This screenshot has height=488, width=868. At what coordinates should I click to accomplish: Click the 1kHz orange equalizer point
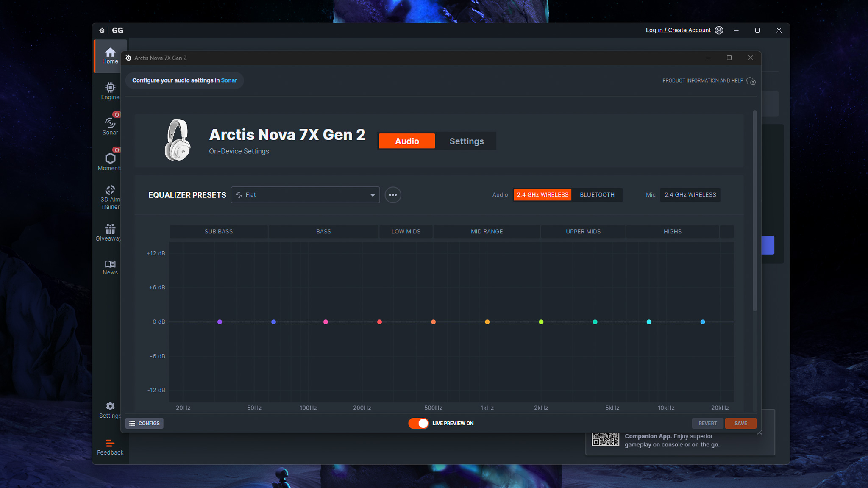click(487, 322)
